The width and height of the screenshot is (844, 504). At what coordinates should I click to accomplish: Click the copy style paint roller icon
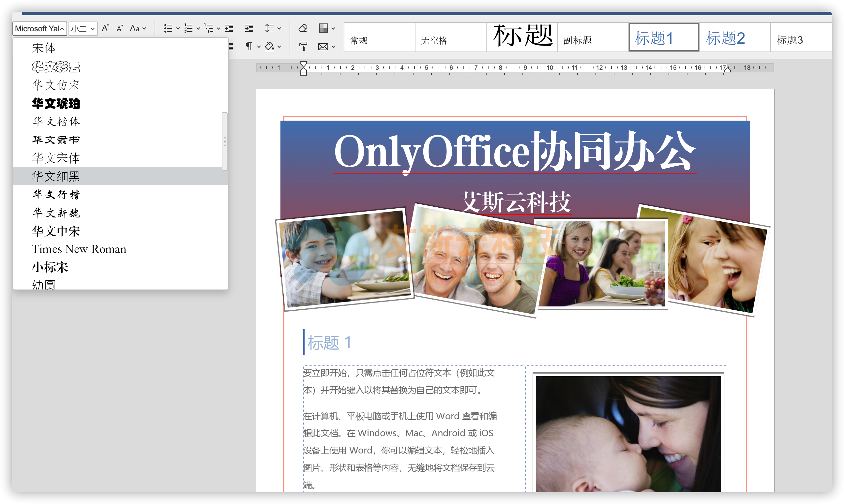[x=303, y=46]
